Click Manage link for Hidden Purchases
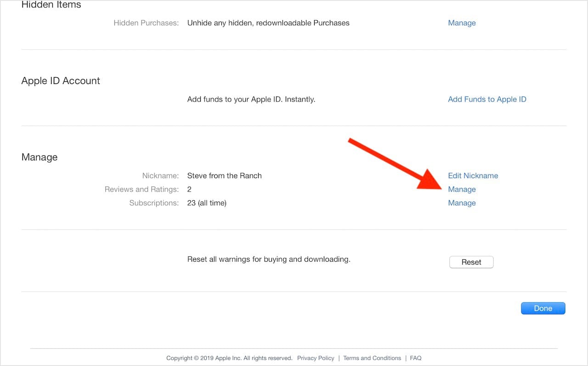Screen dimensions: 588x366 (462, 23)
